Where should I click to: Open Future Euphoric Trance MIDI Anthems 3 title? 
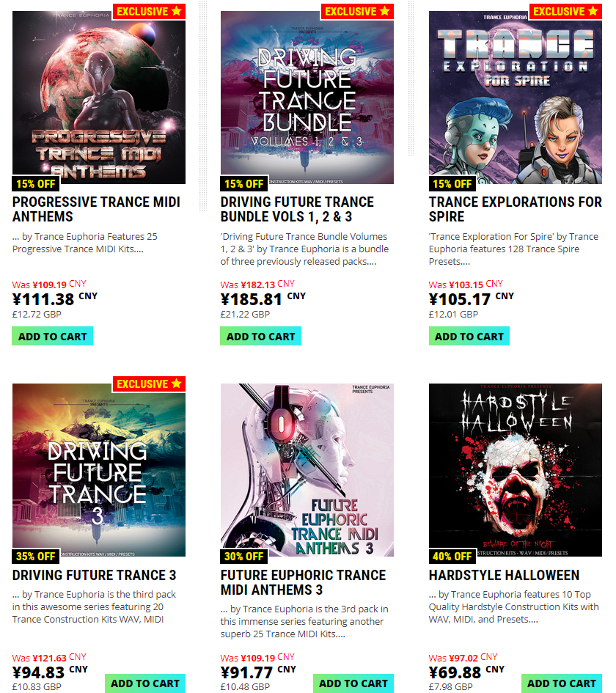[303, 582]
